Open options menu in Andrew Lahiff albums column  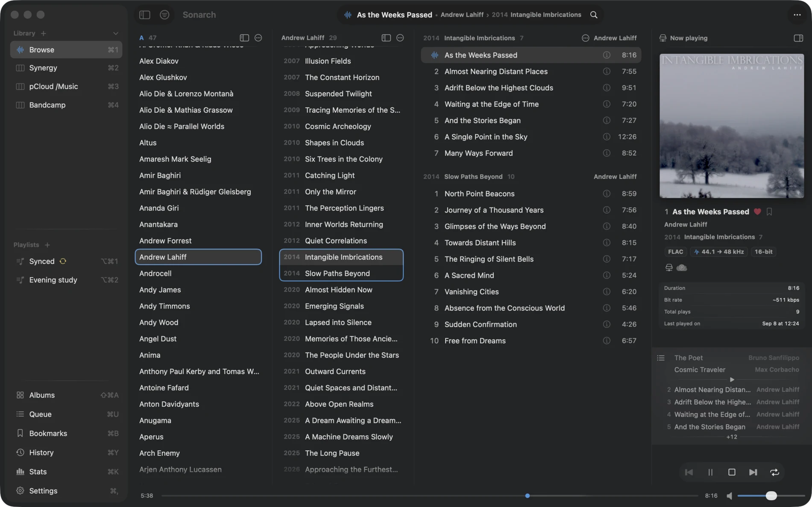[400, 38]
